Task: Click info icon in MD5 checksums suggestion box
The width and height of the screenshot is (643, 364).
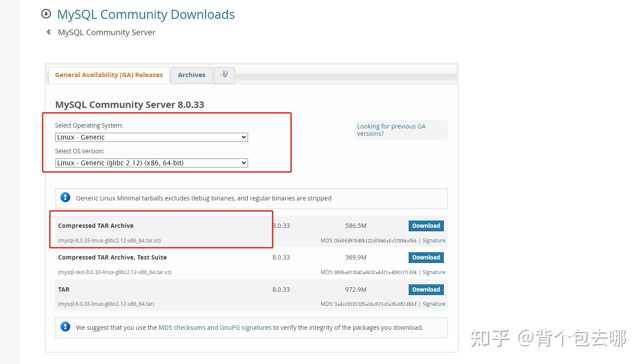Action: coord(65,327)
